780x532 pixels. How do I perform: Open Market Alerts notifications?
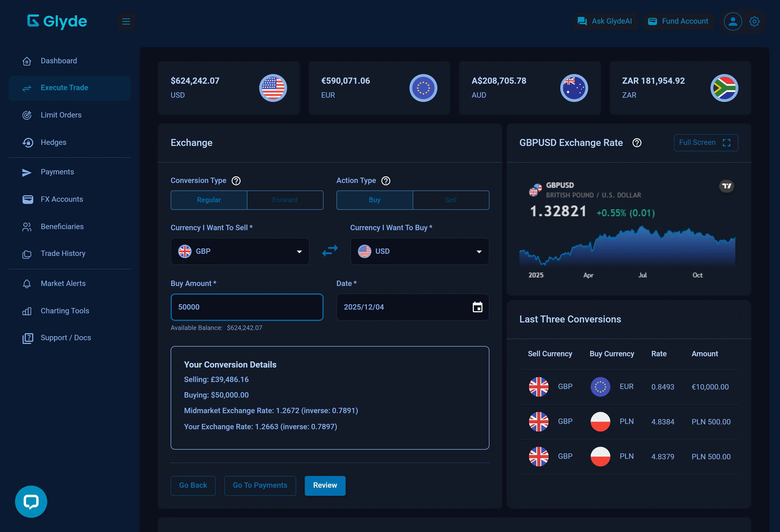[63, 283]
